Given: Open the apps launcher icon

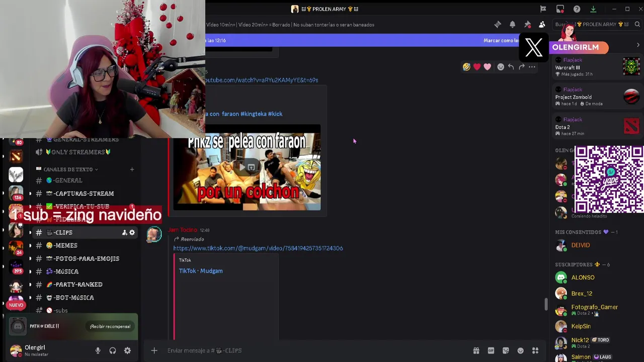Looking at the screenshot, I should [535, 350].
